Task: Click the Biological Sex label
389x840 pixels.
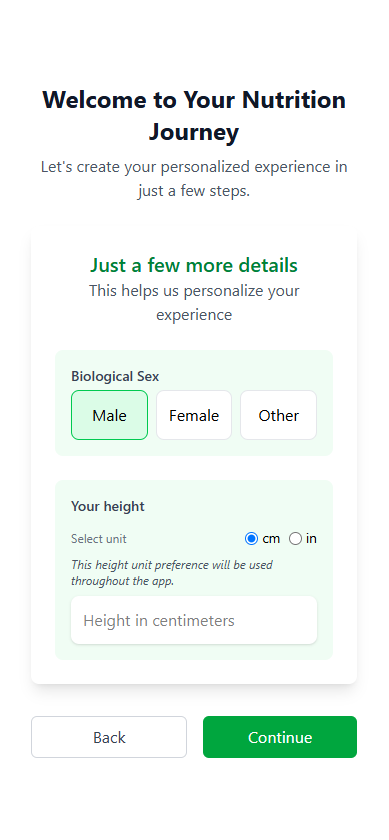Action: point(115,377)
